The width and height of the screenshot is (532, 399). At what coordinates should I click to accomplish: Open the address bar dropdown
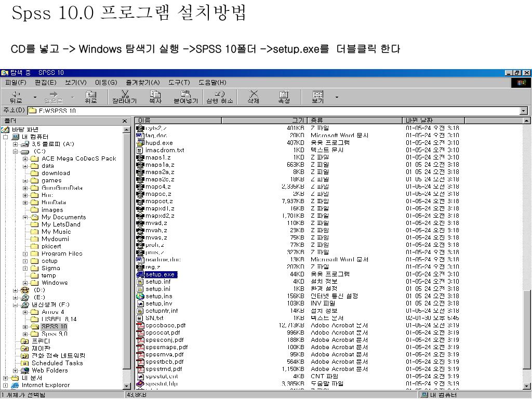[524, 111]
